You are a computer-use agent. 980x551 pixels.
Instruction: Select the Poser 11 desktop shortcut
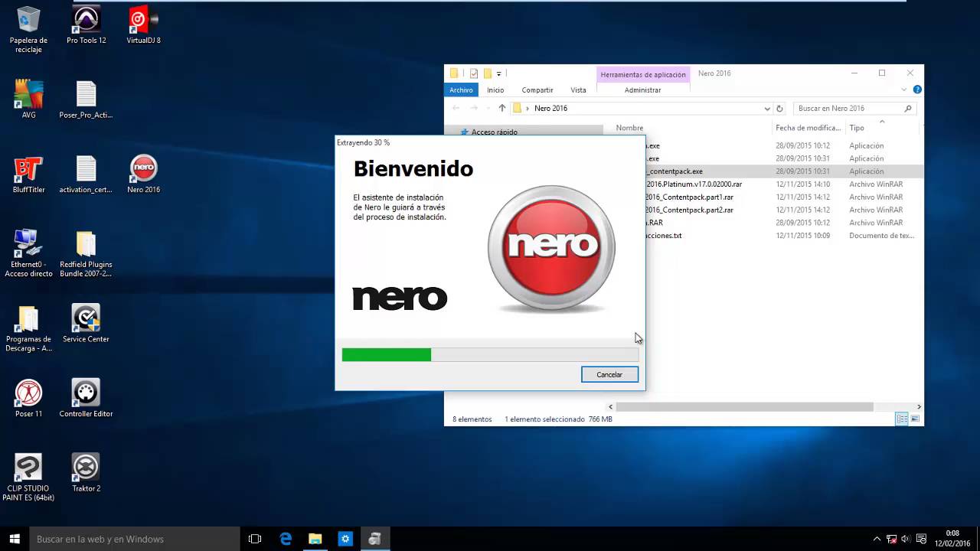(28, 398)
